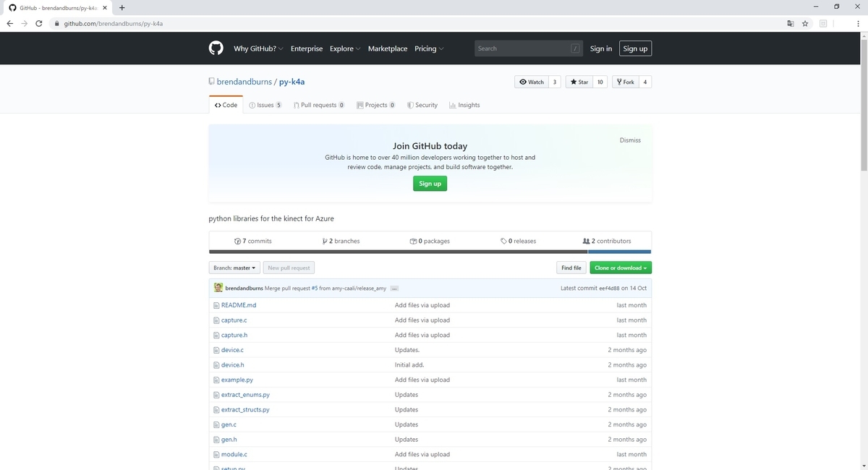View 0 releases

[519, 241]
